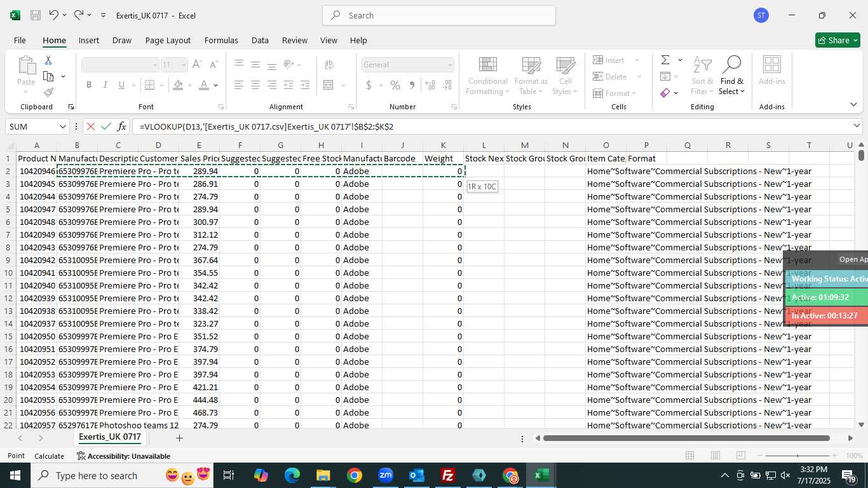Image resolution: width=868 pixels, height=488 pixels.
Task: Click the Font Color A swatch
Action: 204,85
